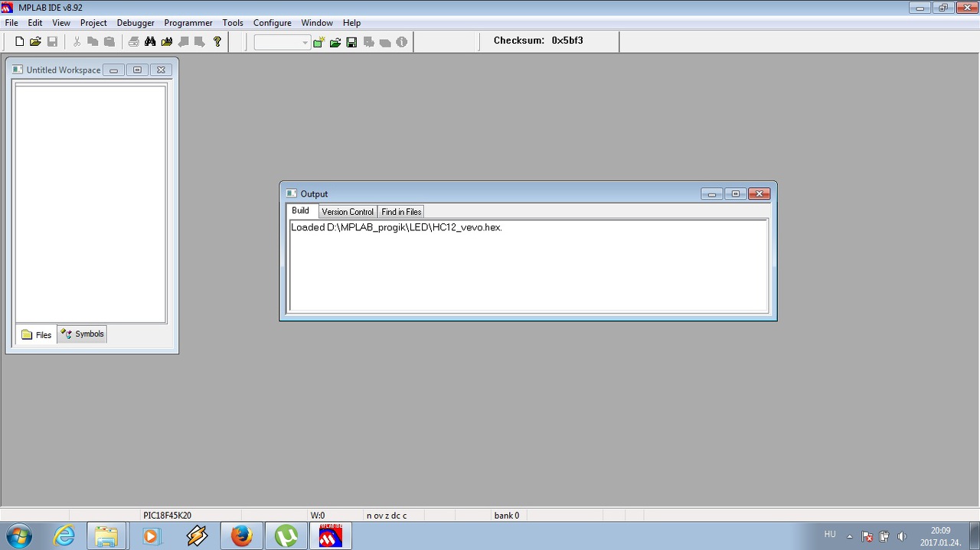Click the Go Forward arrow toolbar icon
Screen dimensions: 980x550
point(200,42)
